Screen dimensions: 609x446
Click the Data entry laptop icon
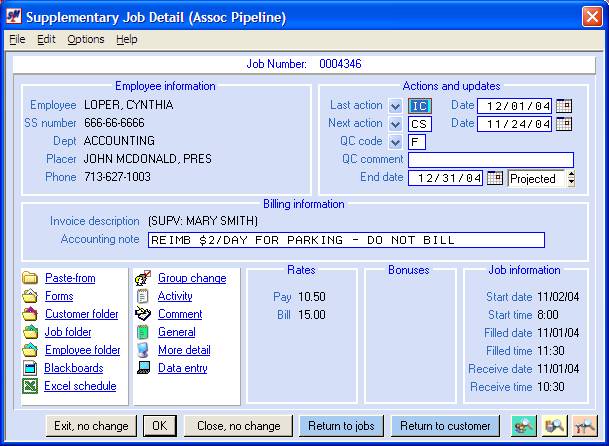tap(143, 368)
